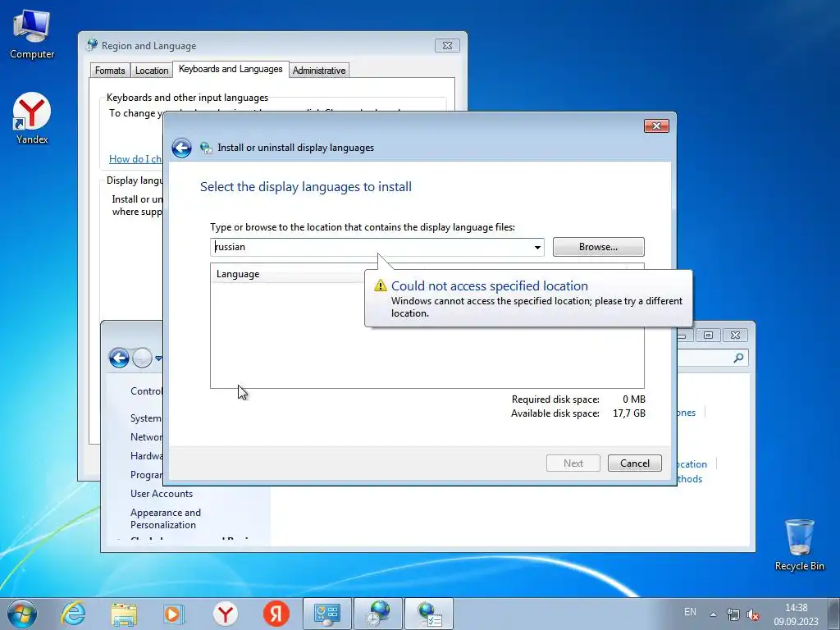Open the 'Hardwa...' sidebar link in Control Panel

click(x=146, y=456)
